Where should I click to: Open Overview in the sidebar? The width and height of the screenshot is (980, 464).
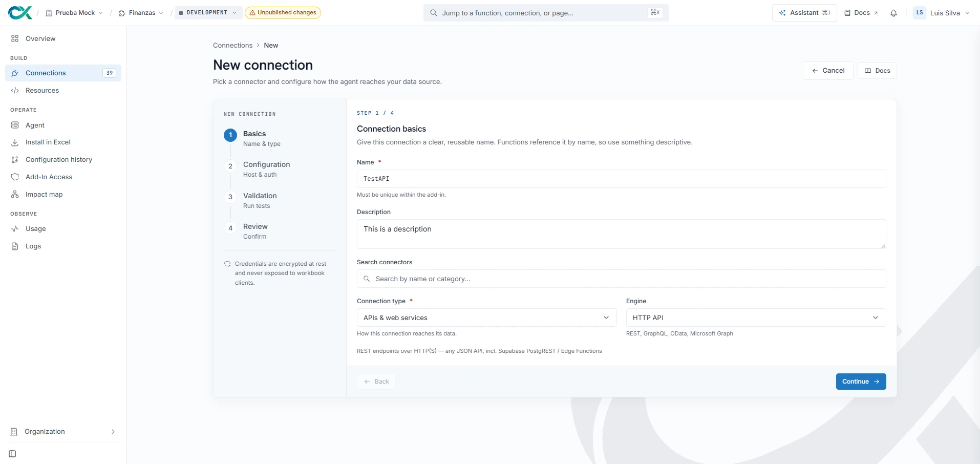[x=63, y=38]
